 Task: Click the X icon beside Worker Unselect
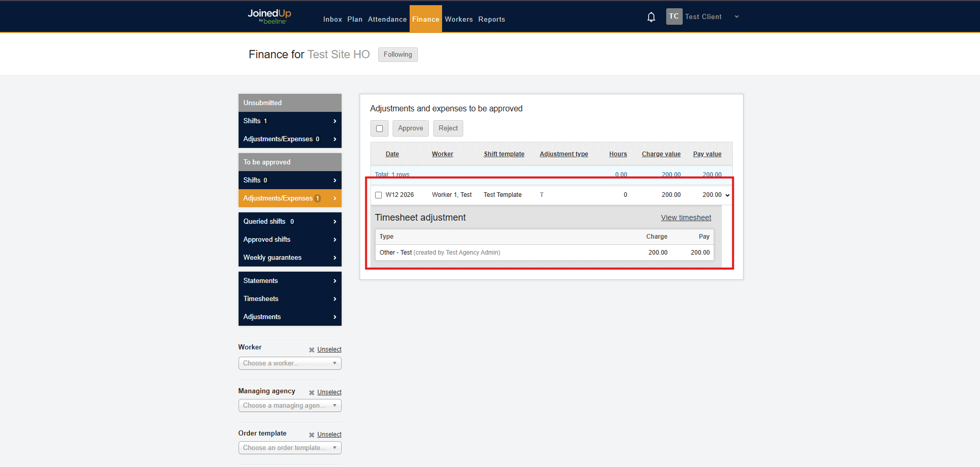pyautogui.click(x=312, y=350)
